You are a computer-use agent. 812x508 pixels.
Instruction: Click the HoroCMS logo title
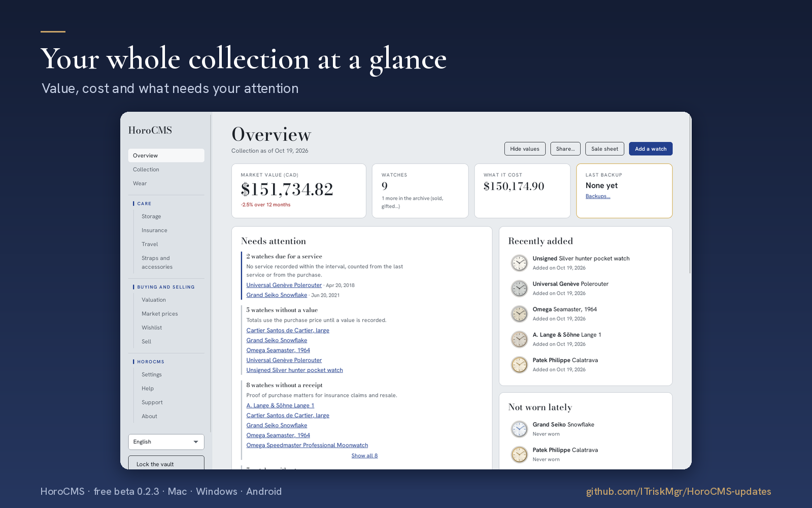[150, 131]
